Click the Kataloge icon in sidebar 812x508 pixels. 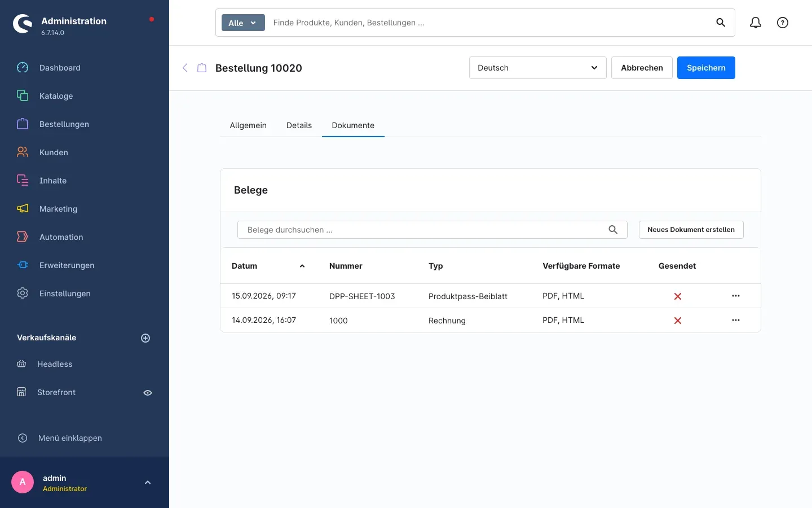(x=23, y=96)
